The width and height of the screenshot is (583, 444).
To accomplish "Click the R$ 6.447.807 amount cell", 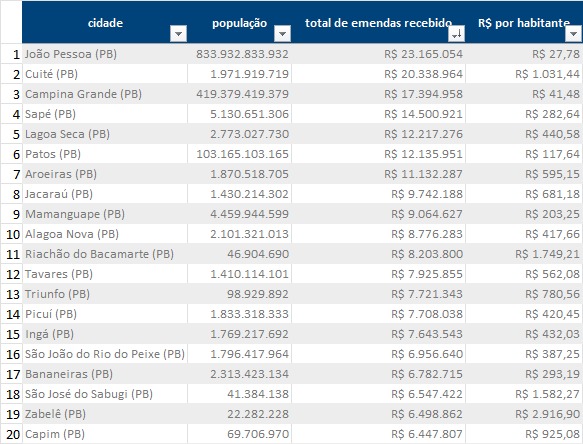I will pyautogui.click(x=379, y=434).
